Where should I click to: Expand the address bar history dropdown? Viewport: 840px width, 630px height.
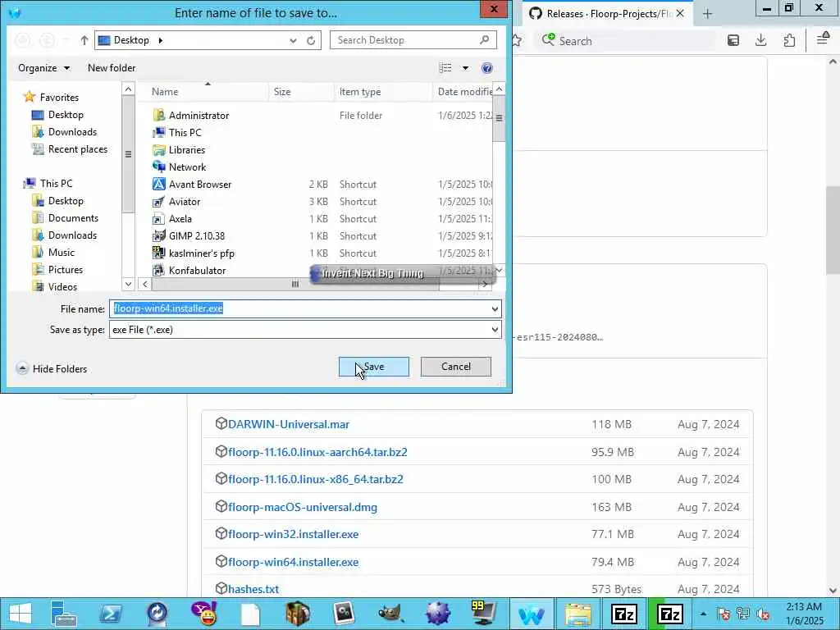(x=293, y=41)
